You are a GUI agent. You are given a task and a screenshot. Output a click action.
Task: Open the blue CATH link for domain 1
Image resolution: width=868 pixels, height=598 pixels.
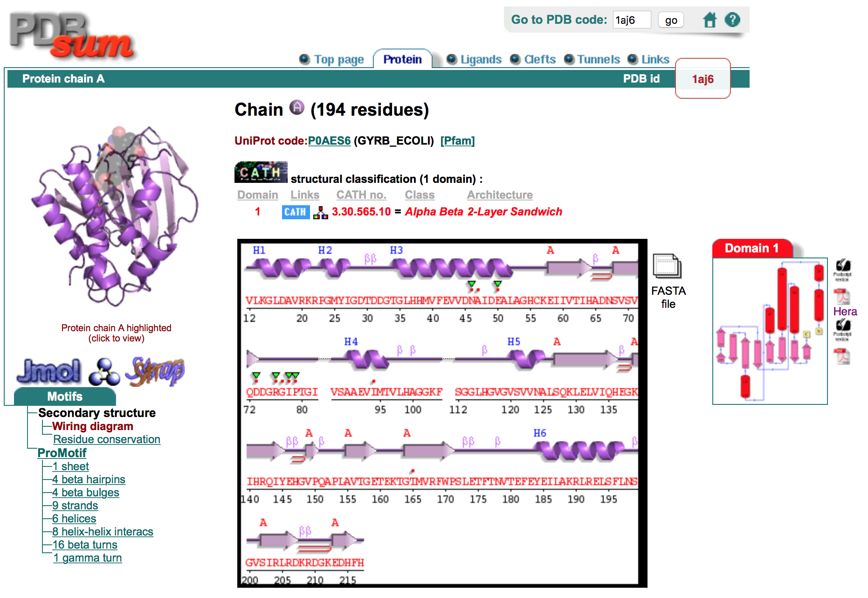click(x=296, y=212)
